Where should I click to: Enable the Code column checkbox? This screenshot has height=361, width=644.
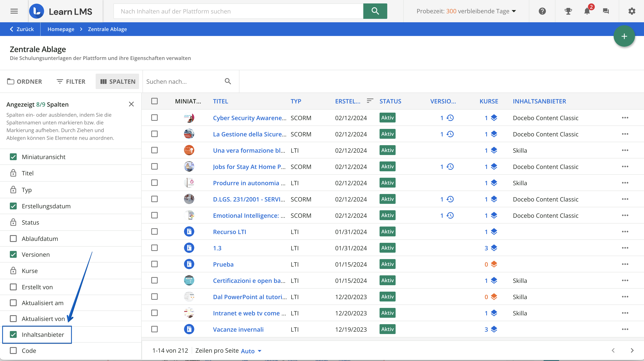[13, 350]
